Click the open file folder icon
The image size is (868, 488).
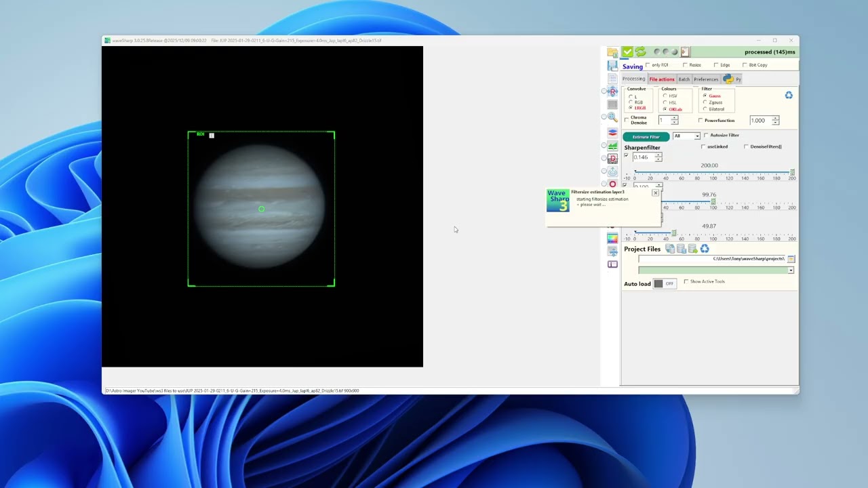612,53
